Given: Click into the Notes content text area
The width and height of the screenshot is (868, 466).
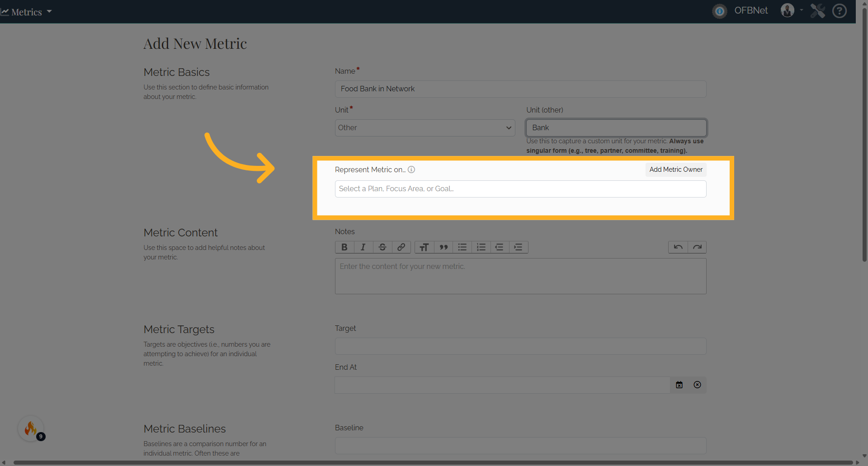Looking at the screenshot, I should coord(520,276).
